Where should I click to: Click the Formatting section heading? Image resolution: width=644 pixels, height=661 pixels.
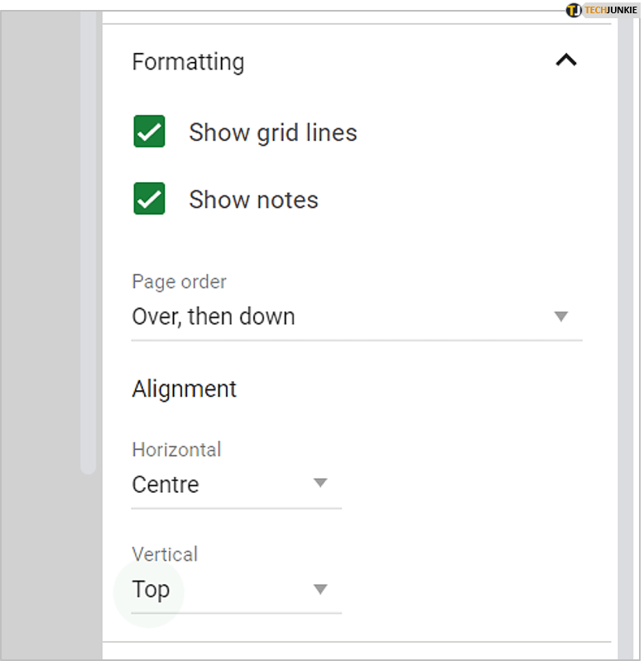[188, 62]
